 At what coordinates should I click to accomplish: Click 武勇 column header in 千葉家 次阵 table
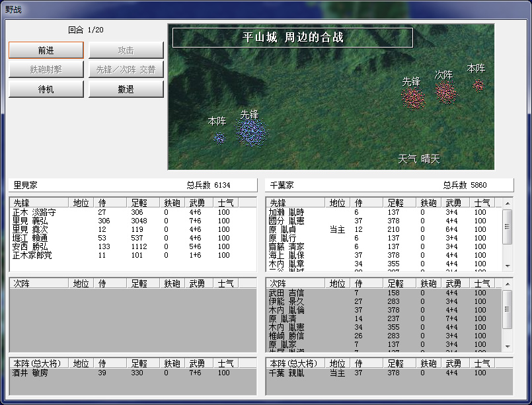[455, 283]
